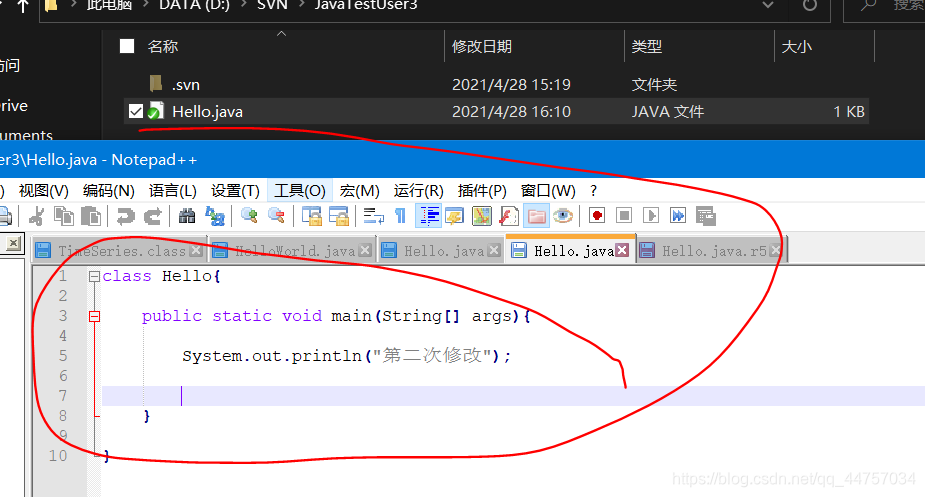Toggle word wrap toolbar icon
The height and width of the screenshot is (497, 925).
[373, 216]
